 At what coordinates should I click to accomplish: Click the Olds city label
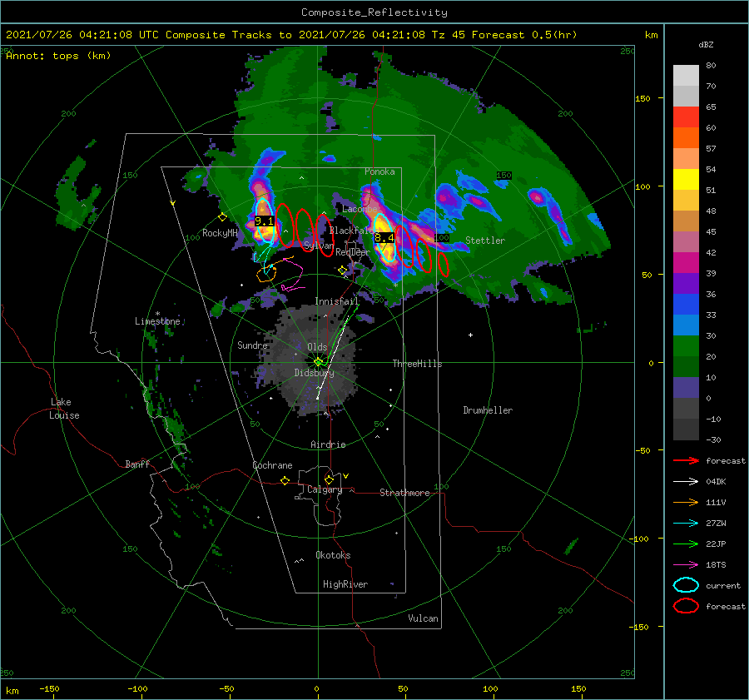(x=317, y=347)
